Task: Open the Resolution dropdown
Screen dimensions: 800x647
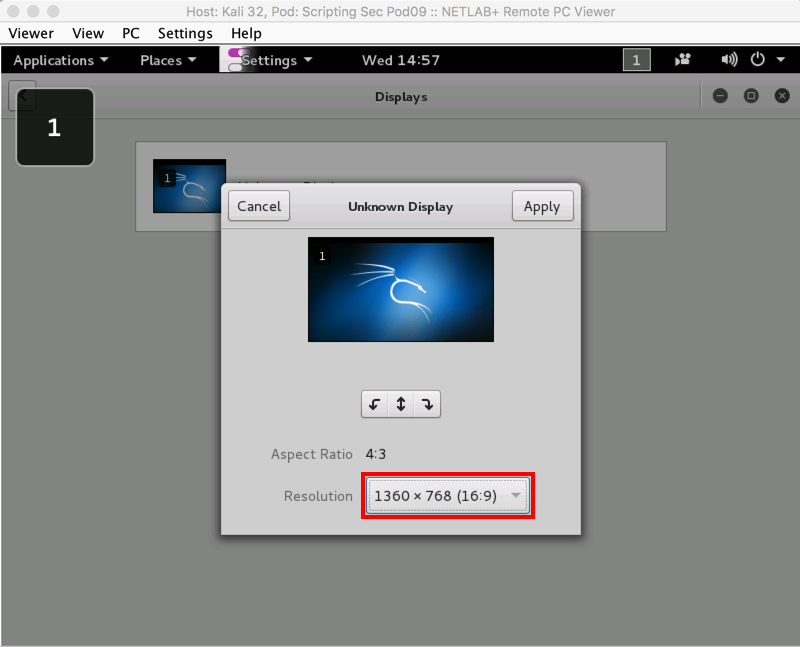Action: click(x=447, y=495)
